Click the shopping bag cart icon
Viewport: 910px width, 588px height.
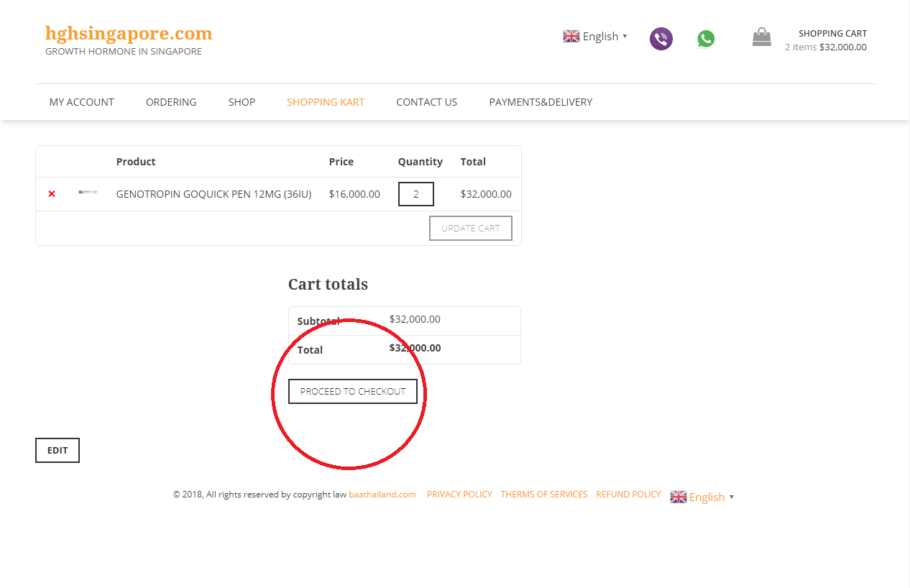point(762,37)
